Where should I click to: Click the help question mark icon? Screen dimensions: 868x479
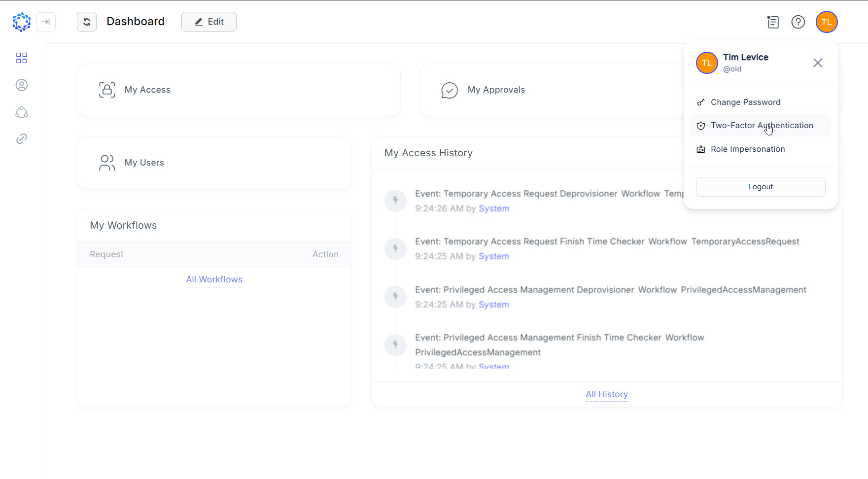click(x=798, y=22)
